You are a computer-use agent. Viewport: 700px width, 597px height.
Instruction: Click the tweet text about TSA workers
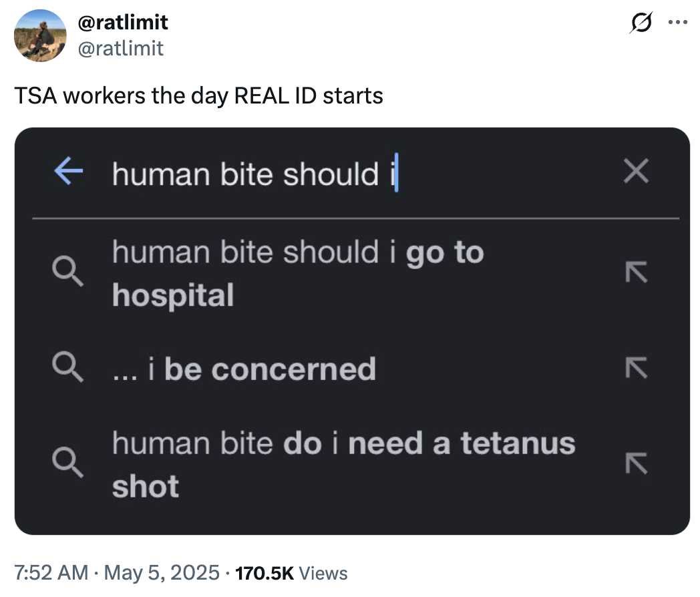198,96
